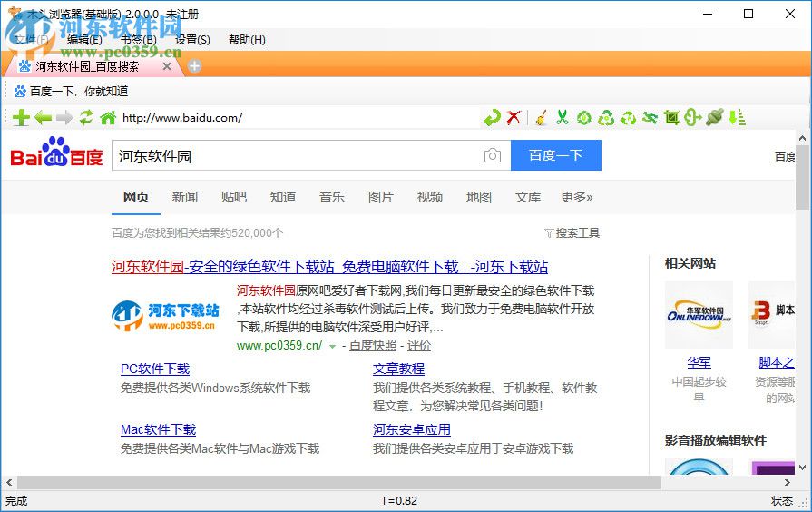Viewport: 812px width, 512px height.
Task: Click the broom clean-up icon
Action: click(542, 118)
